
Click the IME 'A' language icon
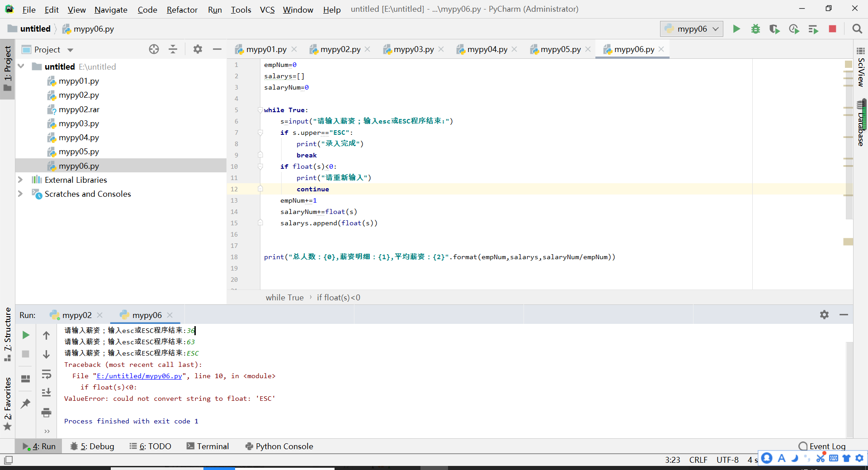(x=782, y=458)
